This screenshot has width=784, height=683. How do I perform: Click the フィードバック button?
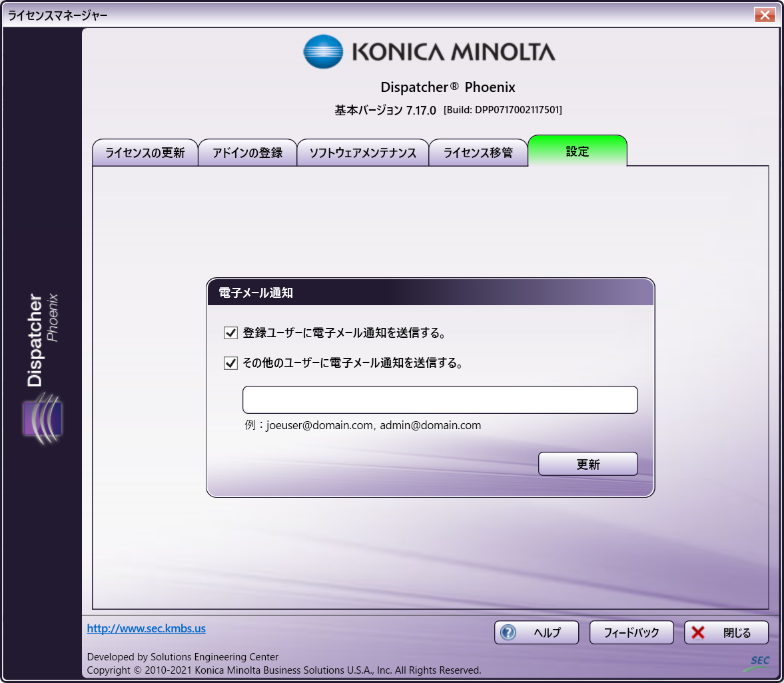[x=631, y=632]
